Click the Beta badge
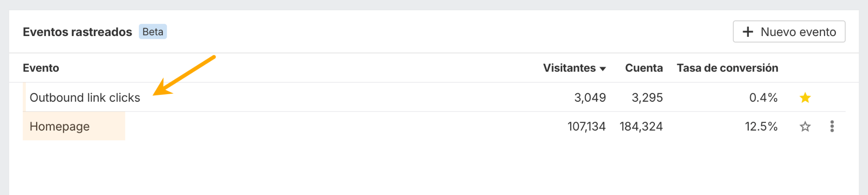 (x=153, y=32)
